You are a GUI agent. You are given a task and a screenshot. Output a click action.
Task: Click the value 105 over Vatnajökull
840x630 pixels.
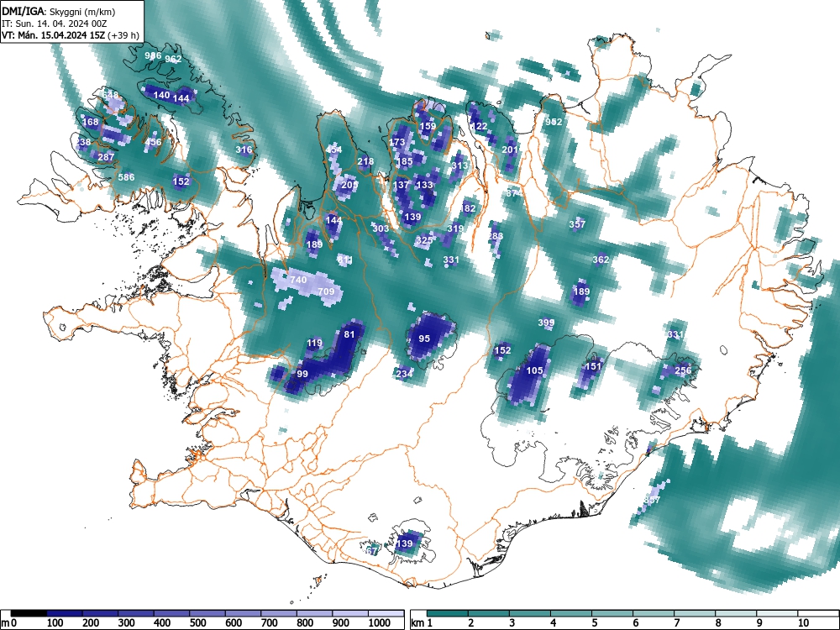coord(534,370)
